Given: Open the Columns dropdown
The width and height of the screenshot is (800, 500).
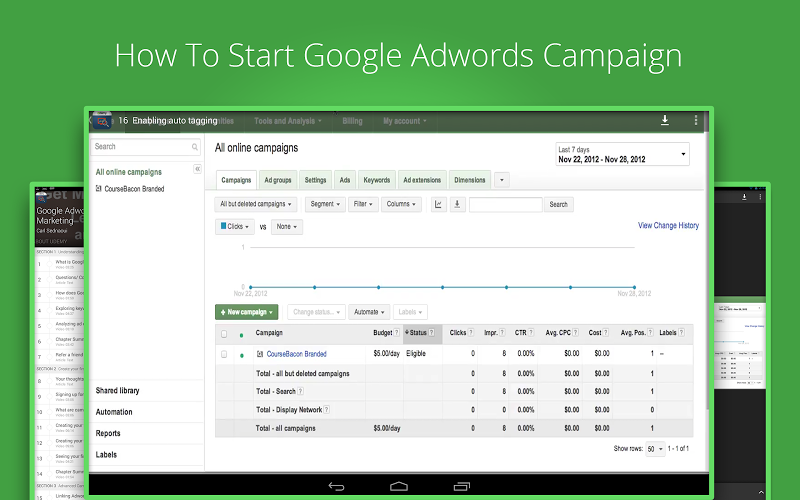Looking at the screenshot, I should coord(401,204).
